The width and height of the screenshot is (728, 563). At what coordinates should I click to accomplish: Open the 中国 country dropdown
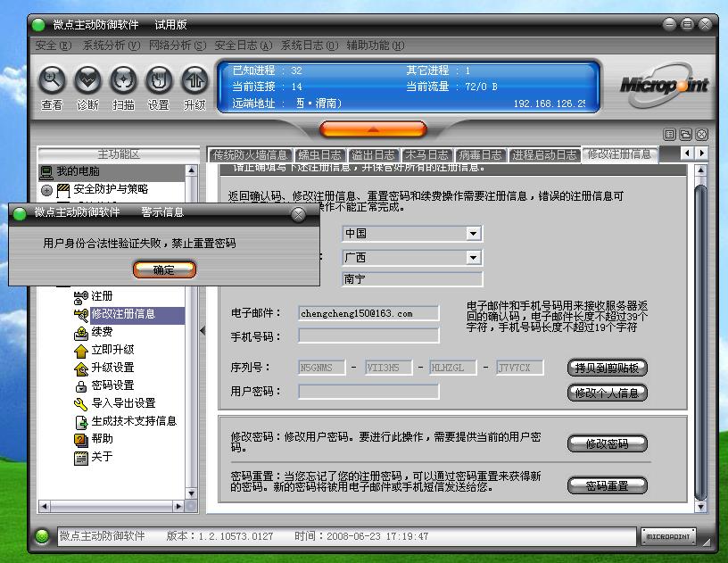coord(473,233)
